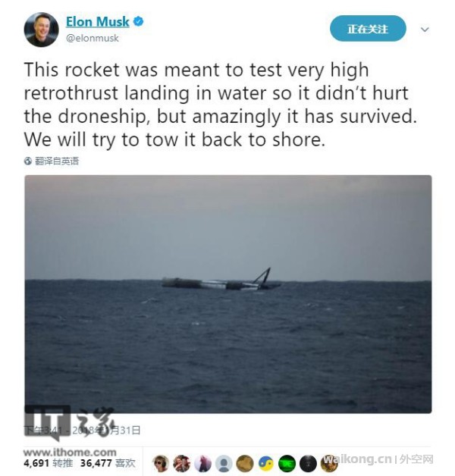Open the default gray silhouette liker avatar
The height and width of the screenshot is (476, 455).
pos(224,463)
